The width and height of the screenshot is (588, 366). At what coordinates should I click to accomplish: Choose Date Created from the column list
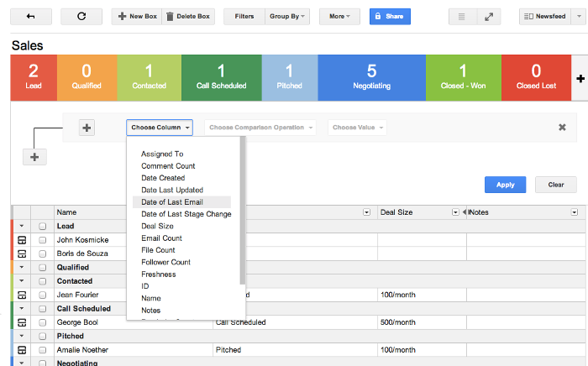tap(163, 178)
